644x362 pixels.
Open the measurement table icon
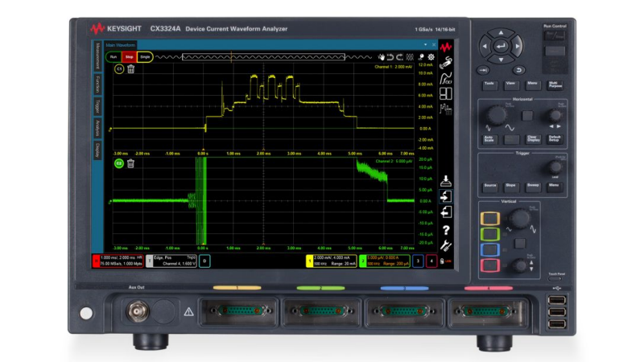coord(446,109)
